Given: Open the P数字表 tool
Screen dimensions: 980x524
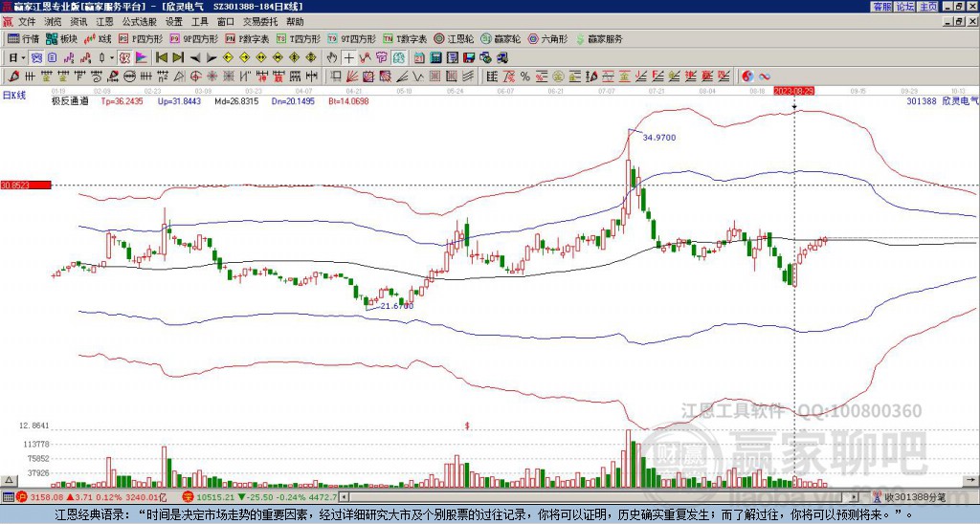Looking at the screenshot, I should 248,39.
